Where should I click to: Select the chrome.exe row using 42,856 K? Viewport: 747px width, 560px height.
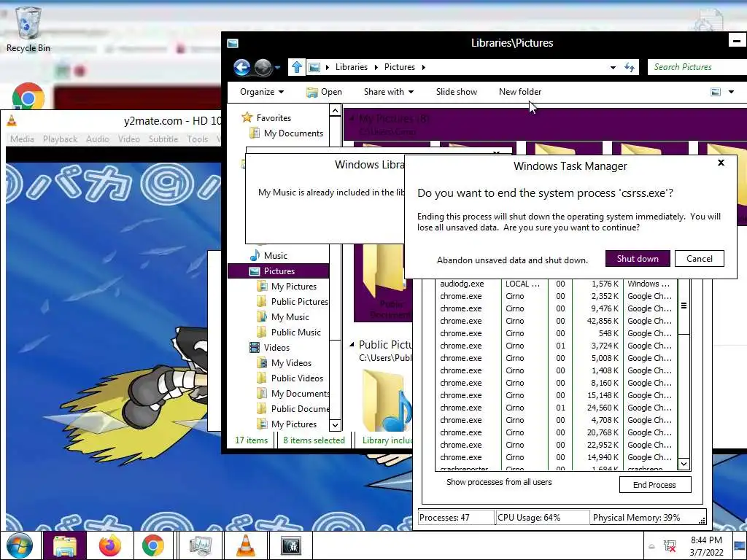pyautogui.click(x=556, y=321)
